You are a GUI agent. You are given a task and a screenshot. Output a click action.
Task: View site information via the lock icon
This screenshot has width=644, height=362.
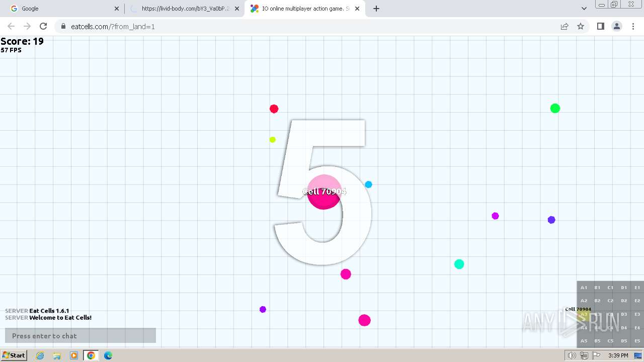coord(63,26)
